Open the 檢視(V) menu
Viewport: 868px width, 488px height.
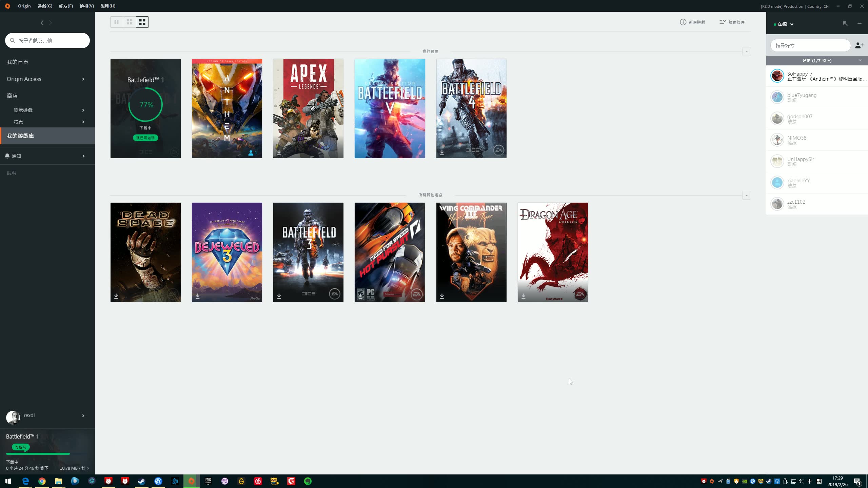[x=87, y=6]
